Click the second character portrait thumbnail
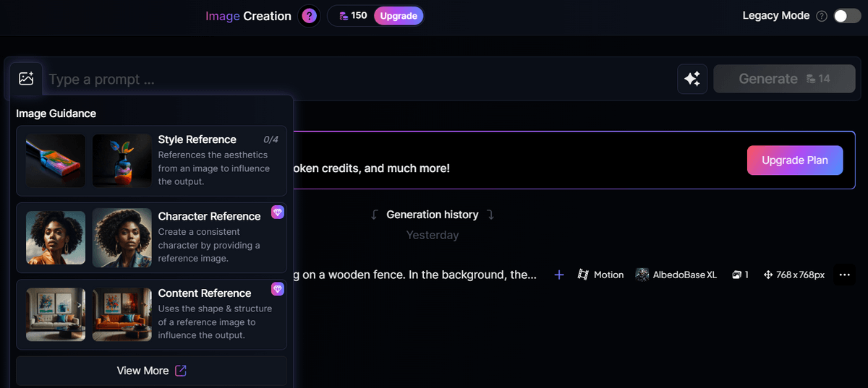 (x=122, y=237)
